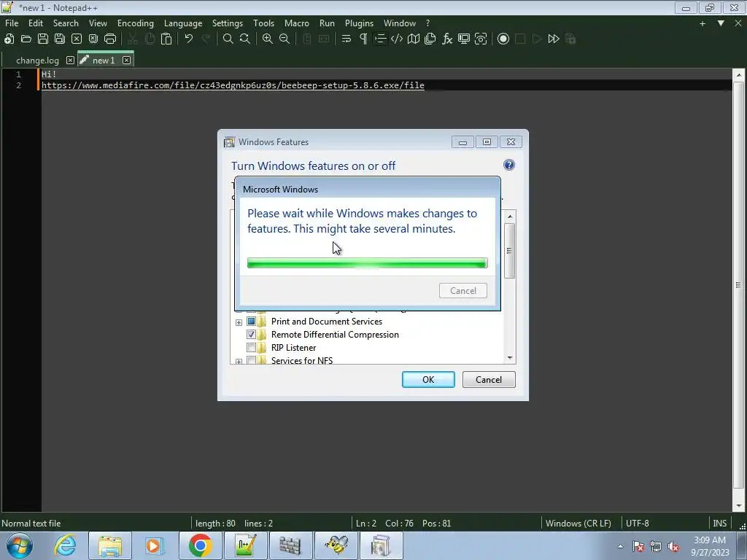
Task: Cancel the Microsoft Windows progress dialog
Action: click(x=463, y=290)
